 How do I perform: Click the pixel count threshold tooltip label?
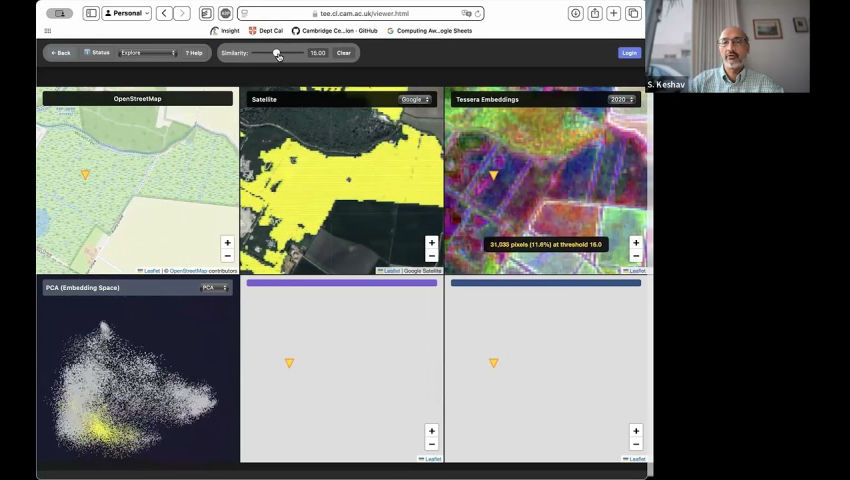click(546, 245)
